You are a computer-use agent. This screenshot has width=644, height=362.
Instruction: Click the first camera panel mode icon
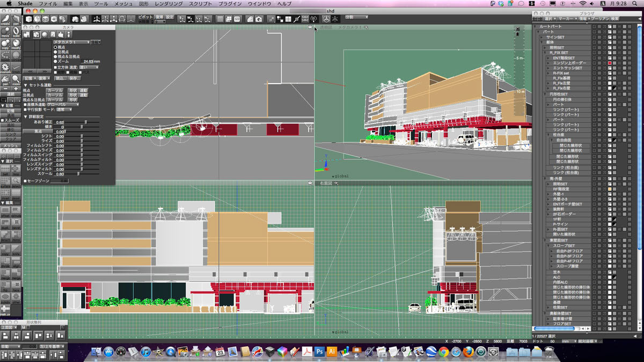tap(26, 34)
